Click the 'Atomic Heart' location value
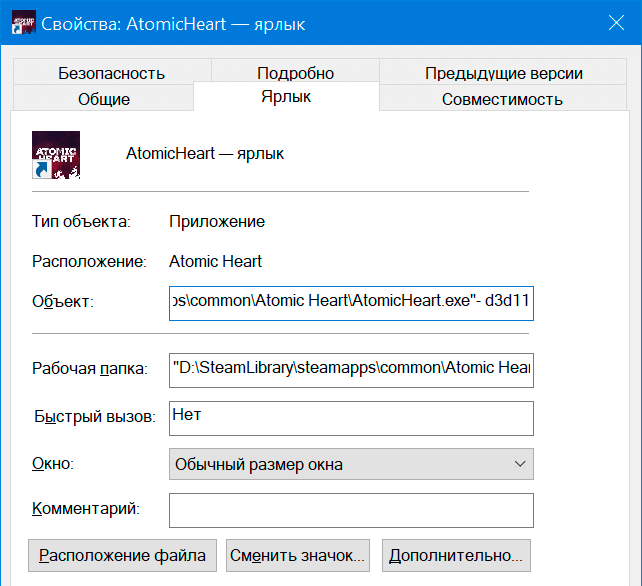Screen dimensions: 642x586 click(x=215, y=261)
